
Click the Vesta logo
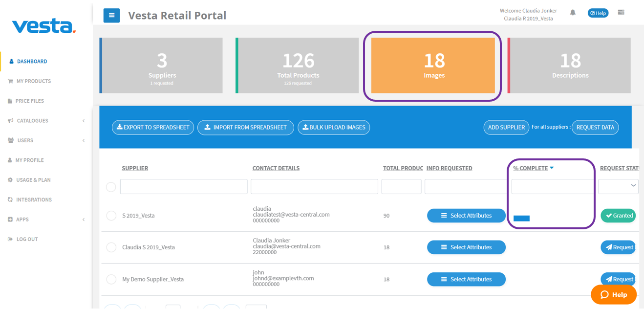tap(44, 26)
